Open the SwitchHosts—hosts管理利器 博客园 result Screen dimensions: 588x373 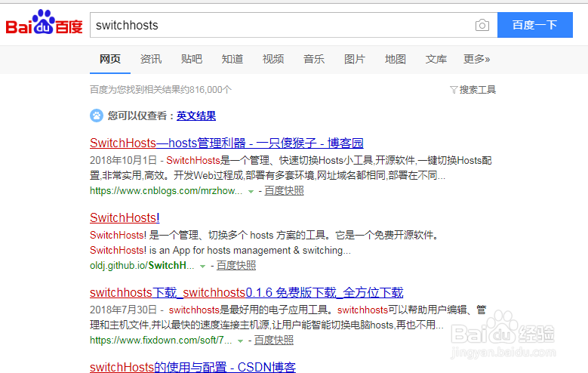[226, 143]
